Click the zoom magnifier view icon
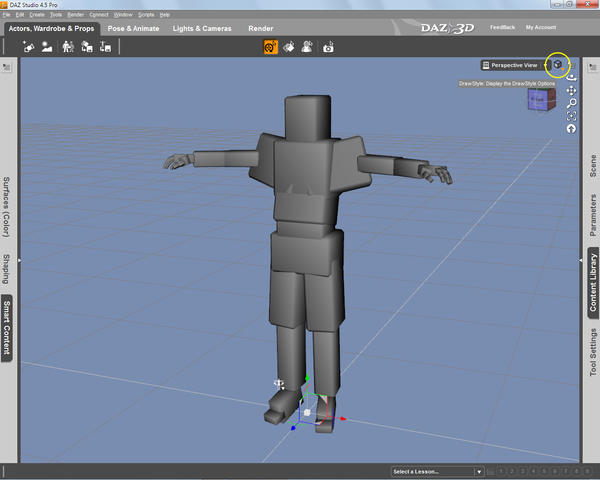This screenshot has width=600, height=480. [x=571, y=103]
